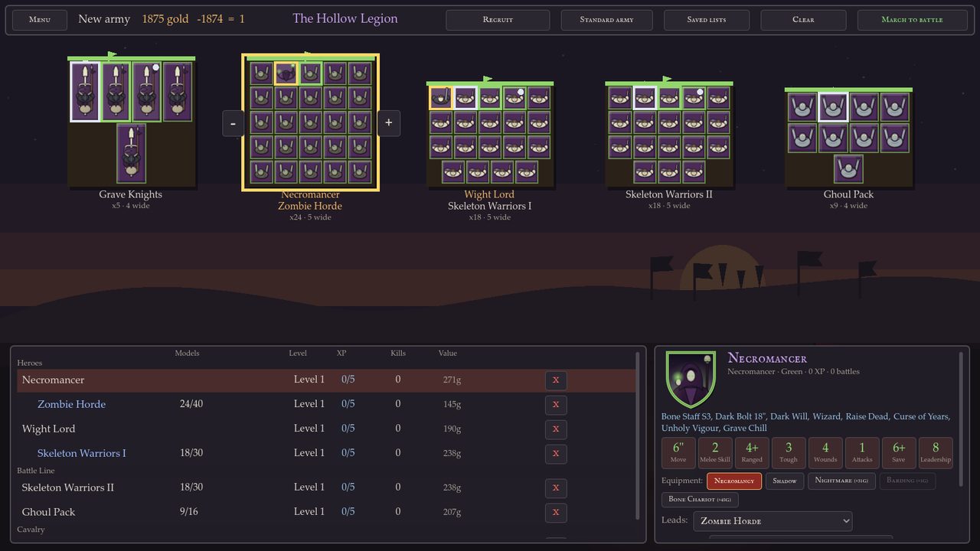Open the Recruit panel
The height and width of the screenshot is (551, 980).
tap(498, 20)
